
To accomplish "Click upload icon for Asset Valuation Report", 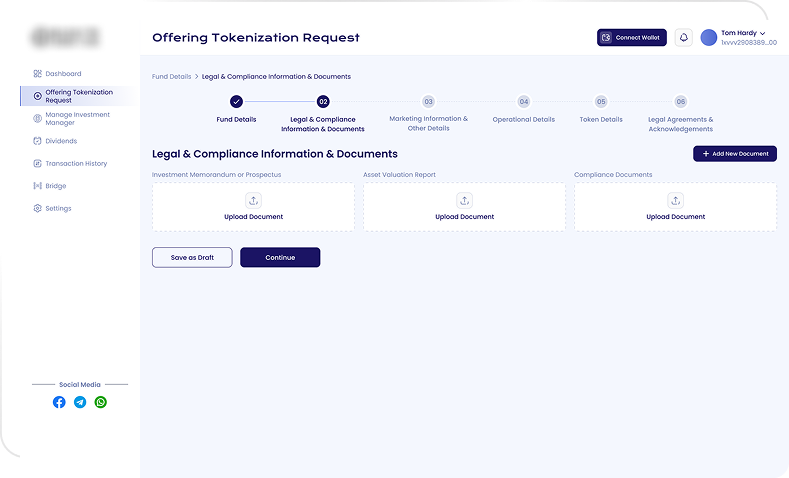I will coord(464,201).
